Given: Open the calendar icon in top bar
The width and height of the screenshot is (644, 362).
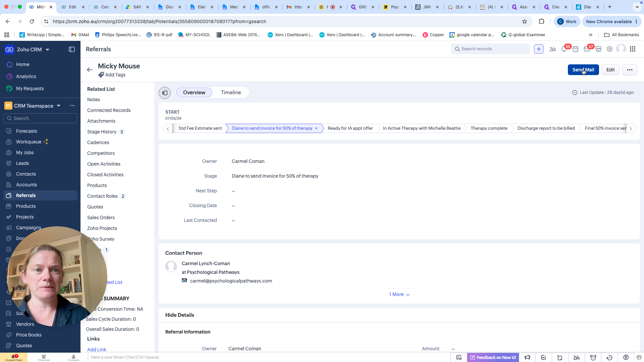Looking at the screenshot, I should (576, 49).
